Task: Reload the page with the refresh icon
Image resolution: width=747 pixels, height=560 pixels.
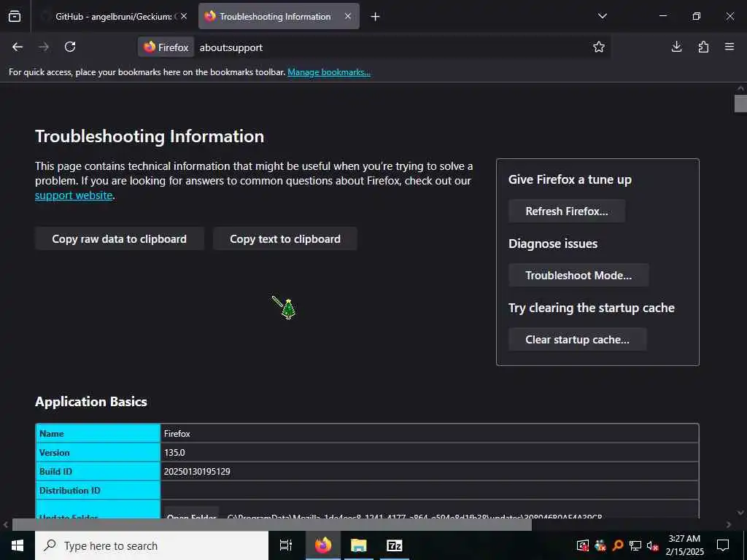Action: (70, 47)
